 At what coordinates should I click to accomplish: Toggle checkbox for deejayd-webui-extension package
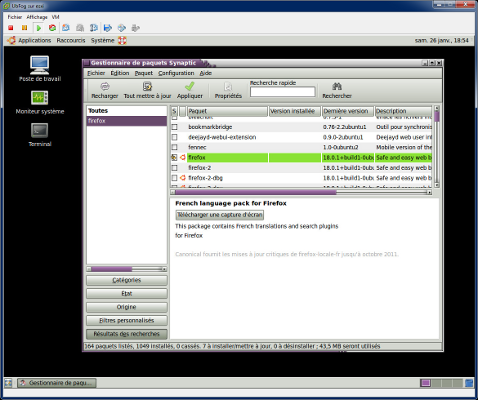click(x=174, y=137)
